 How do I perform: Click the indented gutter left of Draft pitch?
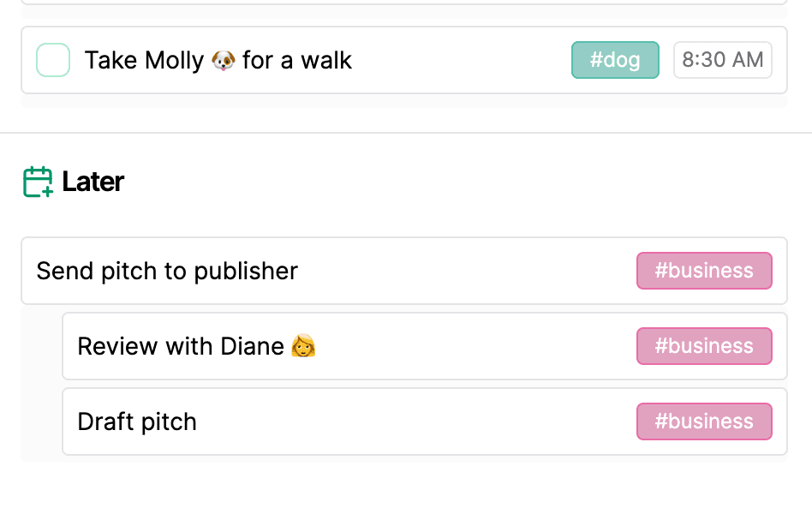[41, 421]
